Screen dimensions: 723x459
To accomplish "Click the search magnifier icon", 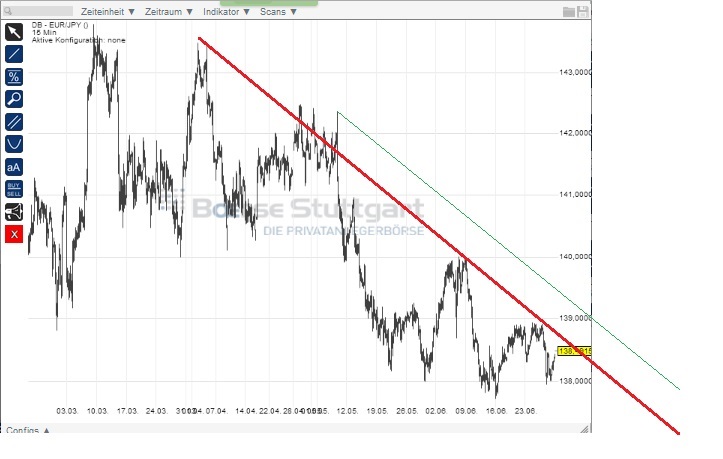I will [x=8, y=11].
